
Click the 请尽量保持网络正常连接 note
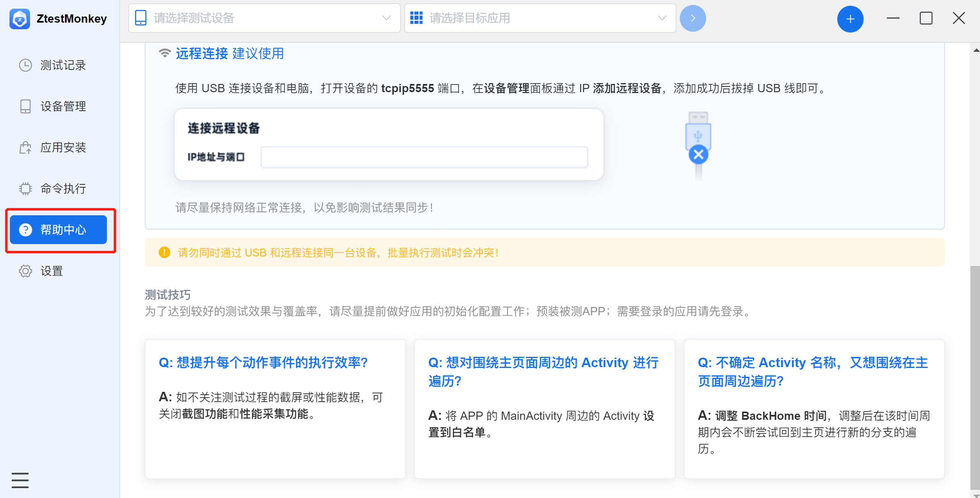[304, 207]
